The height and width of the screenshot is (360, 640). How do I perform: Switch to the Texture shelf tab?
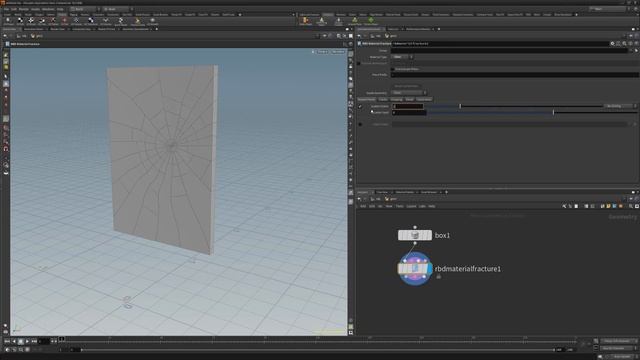(x=62, y=14)
